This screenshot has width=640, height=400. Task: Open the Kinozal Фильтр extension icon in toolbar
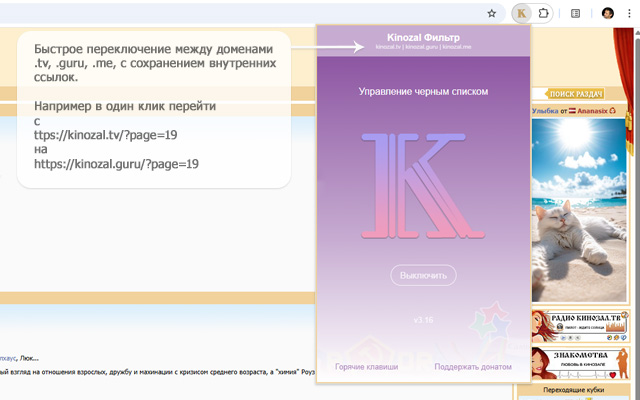(x=522, y=13)
